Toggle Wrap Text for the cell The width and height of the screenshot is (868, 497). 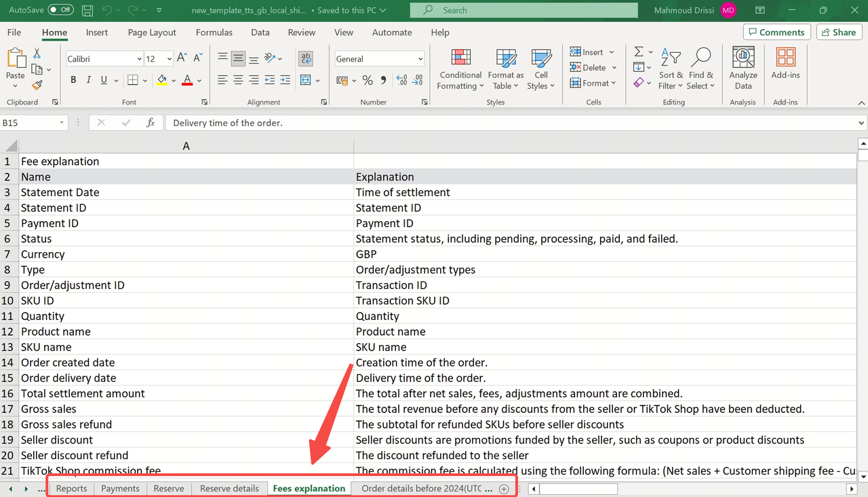pos(306,58)
